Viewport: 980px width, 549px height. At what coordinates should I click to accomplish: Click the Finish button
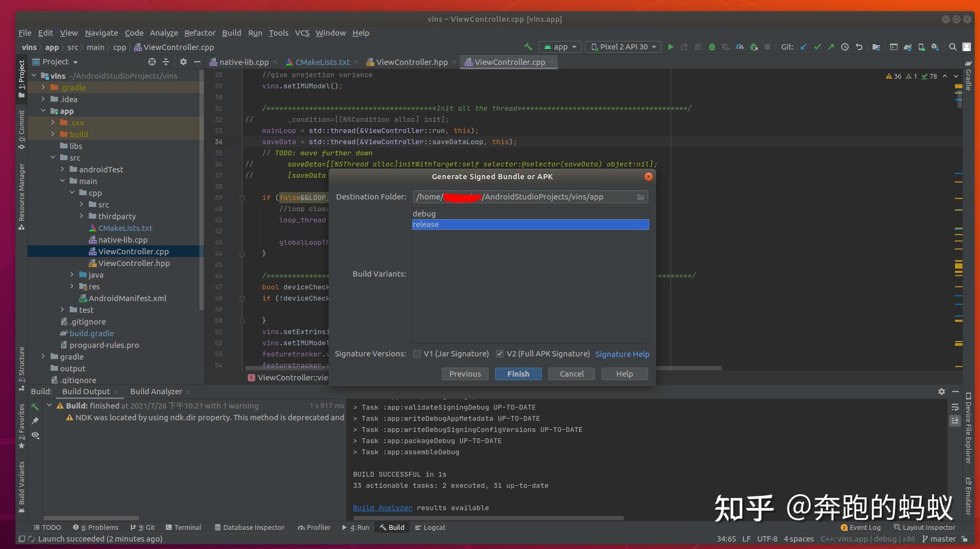click(518, 374)
